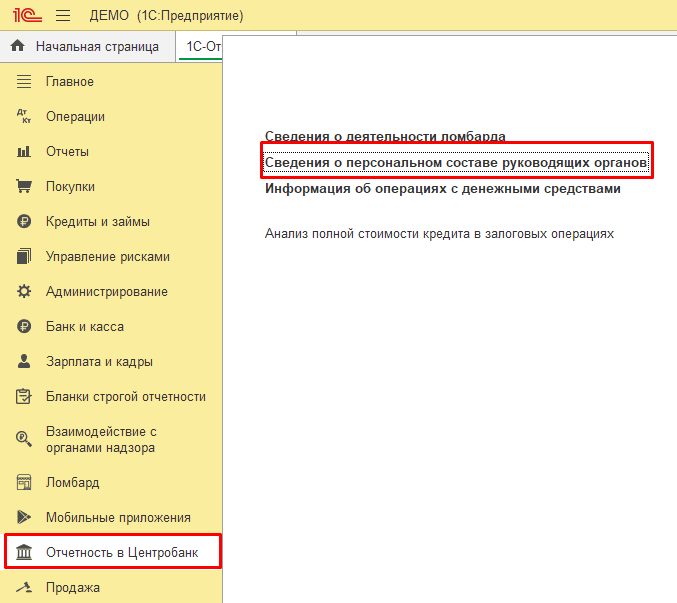Screen dimensions: 677x603
Task: Click the home icon on Начальная страница tab
Action: click(17, 47)
